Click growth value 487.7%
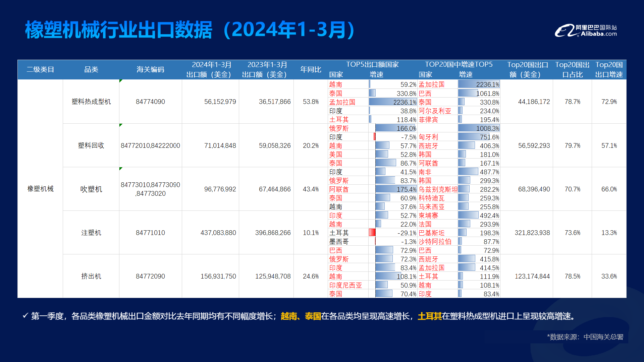 (489, 172)
